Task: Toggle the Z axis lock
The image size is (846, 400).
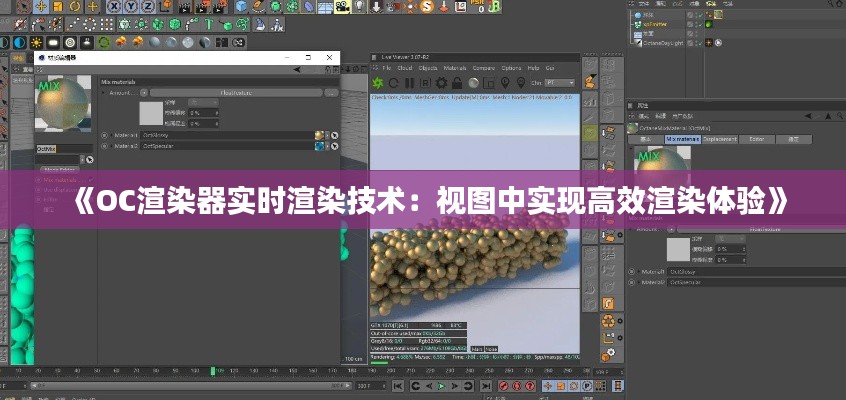Action: point(148,6)
